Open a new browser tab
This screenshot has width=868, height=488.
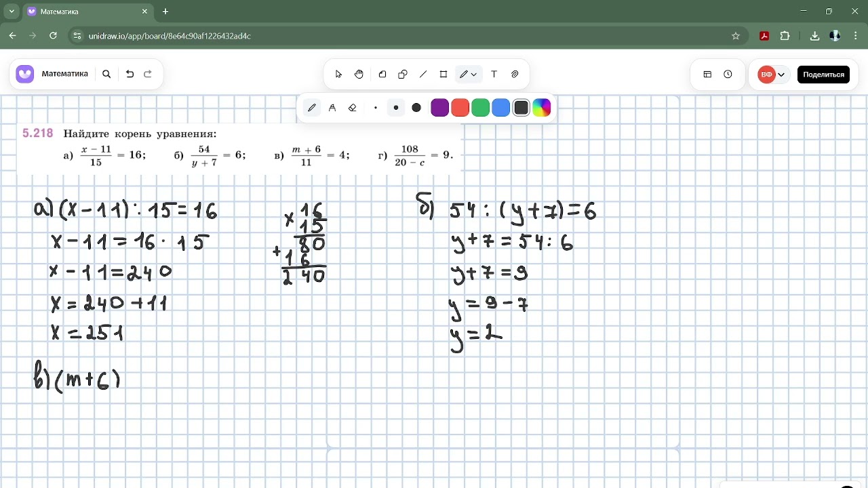click(165, 12)
